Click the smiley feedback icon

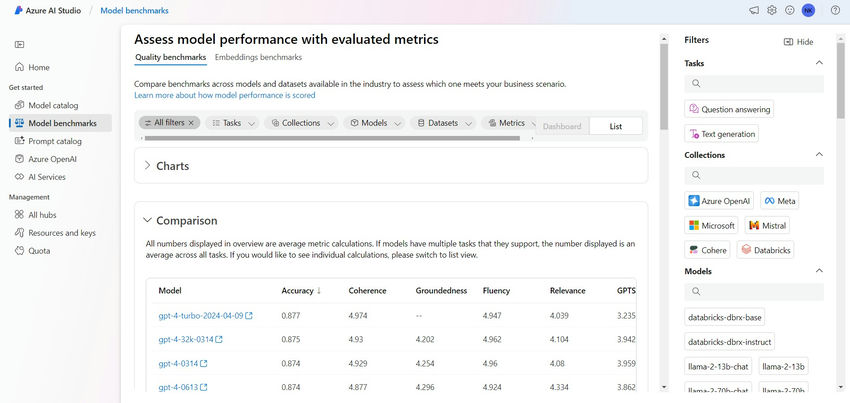(790, 10)
